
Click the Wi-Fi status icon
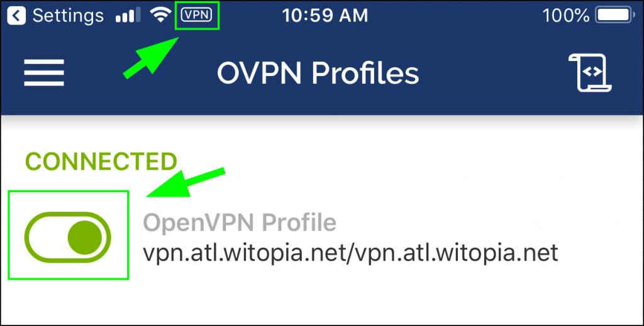pyautogui.click(x=160, y=16)
